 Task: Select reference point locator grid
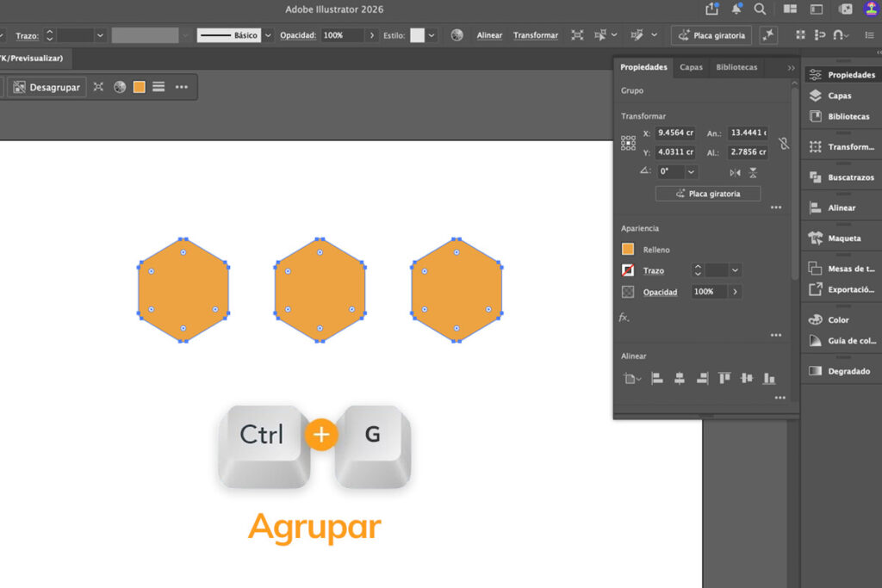628,143
